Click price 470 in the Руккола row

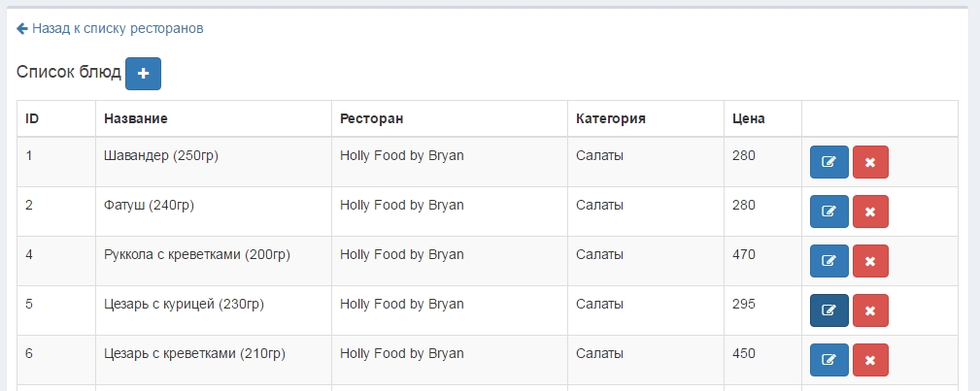pos(745,254)
